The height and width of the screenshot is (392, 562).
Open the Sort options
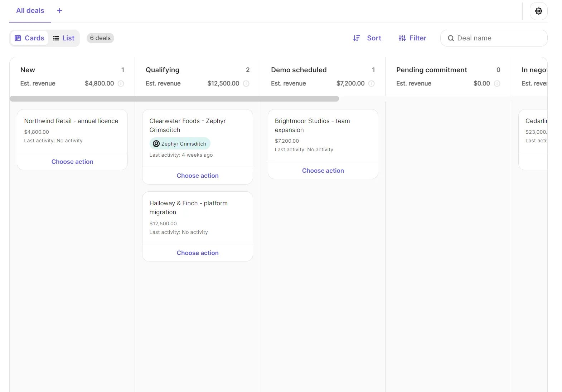pos(367,38)
